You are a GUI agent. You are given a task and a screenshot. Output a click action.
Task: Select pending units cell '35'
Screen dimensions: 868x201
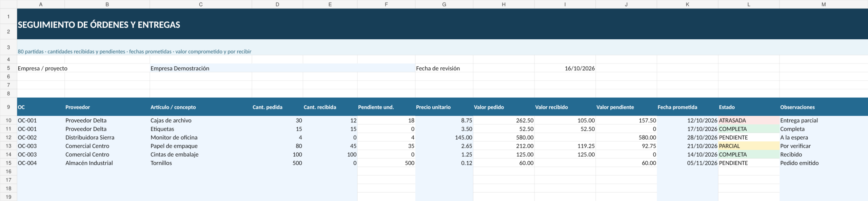pyautogui.click(x=386, y=146)
